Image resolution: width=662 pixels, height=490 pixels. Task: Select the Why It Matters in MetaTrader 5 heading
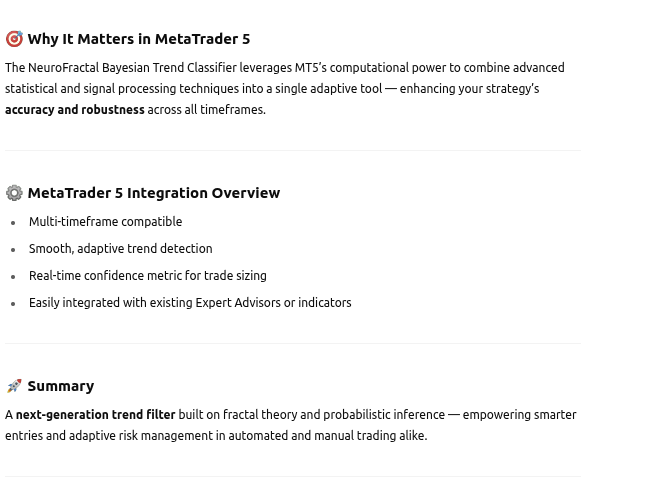[x=139, y=39]
